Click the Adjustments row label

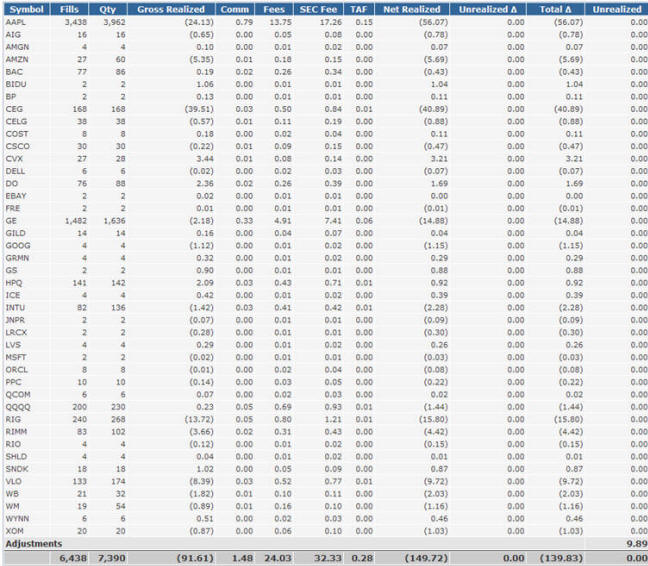click(x=33, y=544)
